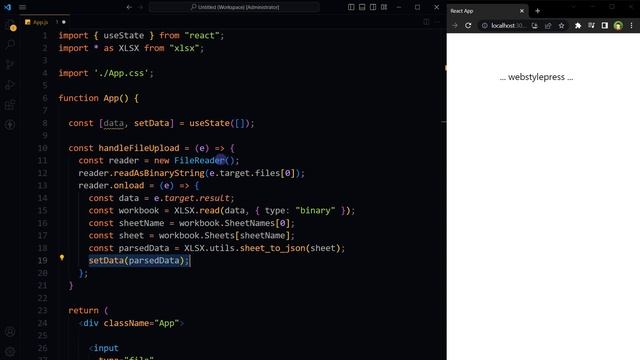The image size is (640, 360).
Task: Toggle the browser side panel icon
Action: click(x=605, y=26)
